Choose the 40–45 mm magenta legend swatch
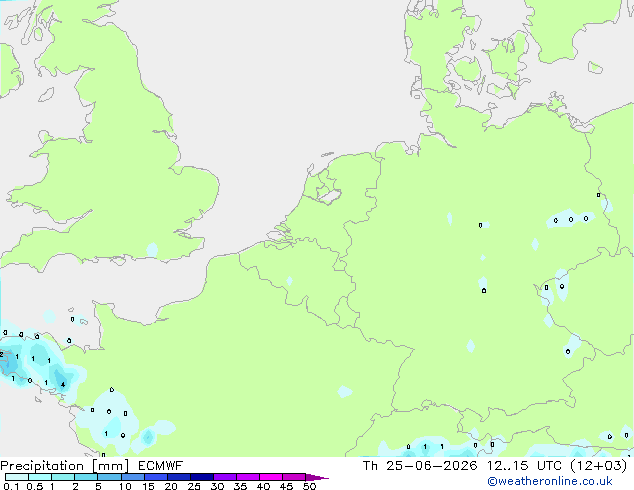The height and width of the screenshot is (490, 634). pos(271,477)
